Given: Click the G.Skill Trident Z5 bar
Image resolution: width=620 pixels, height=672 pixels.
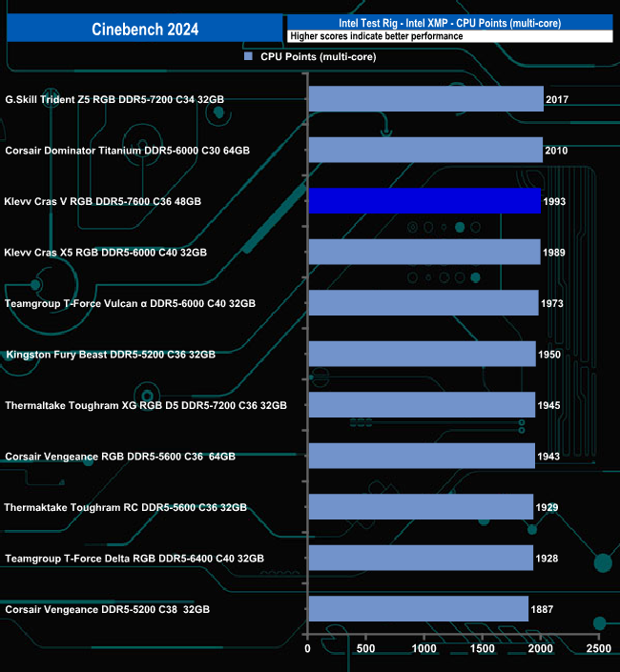Looking at the screenshot, I should (x=426, y=99).
